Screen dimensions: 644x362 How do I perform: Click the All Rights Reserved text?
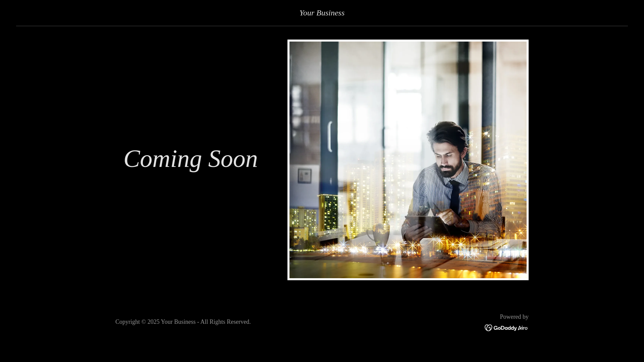tap(225, 322)
